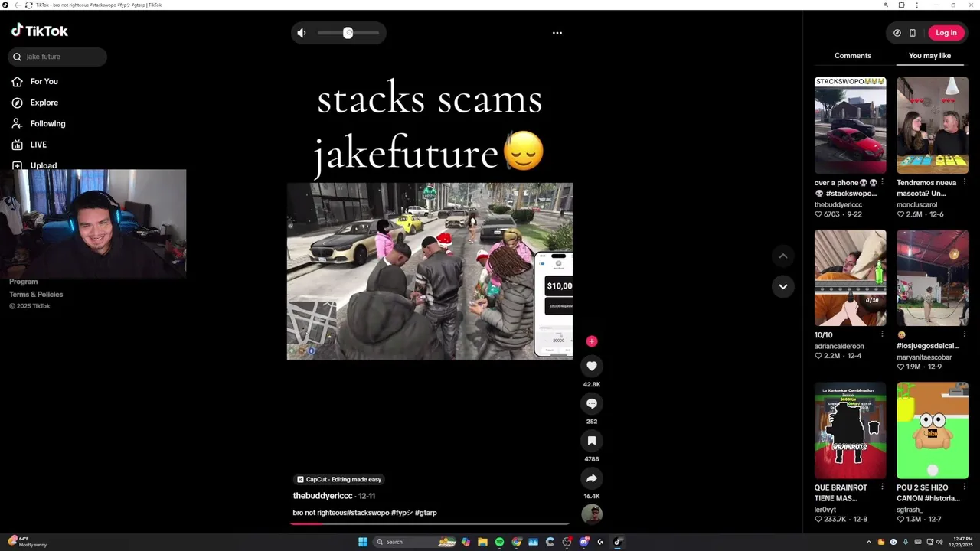Open more options for 'Tendremos nueva mascota' video

(964, 182)
